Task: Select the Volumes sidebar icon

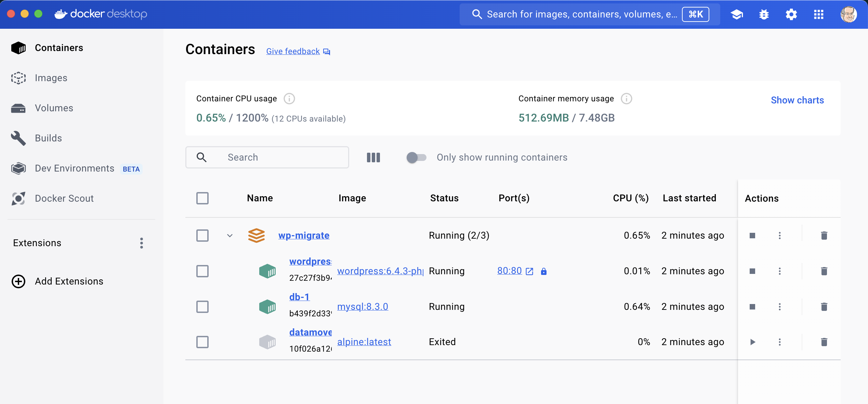Action: point(19,108)
